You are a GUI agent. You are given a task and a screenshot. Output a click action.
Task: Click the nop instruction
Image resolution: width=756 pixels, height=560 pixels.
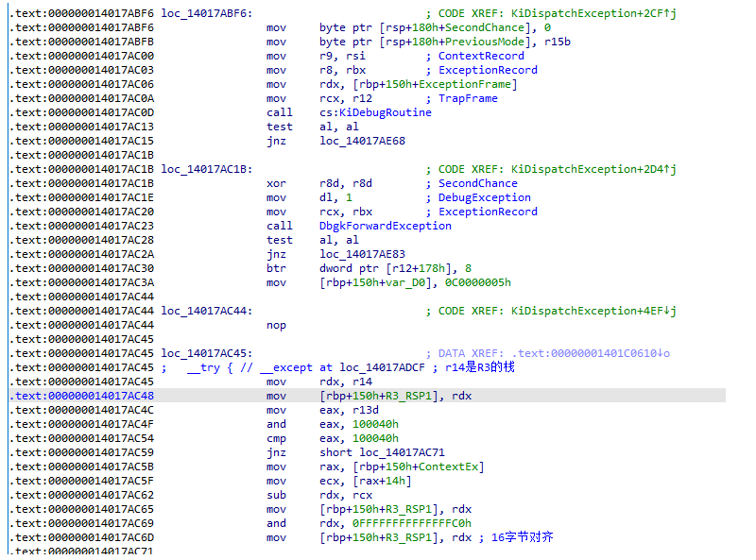276,325
